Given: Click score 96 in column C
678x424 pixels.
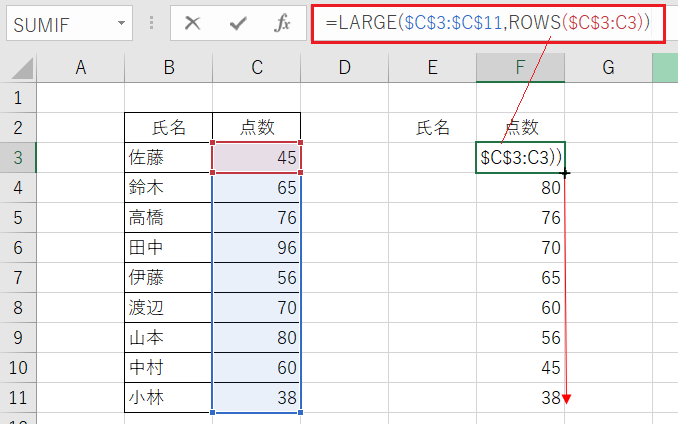Looking at the screenshot, I should tap(257, 248).
